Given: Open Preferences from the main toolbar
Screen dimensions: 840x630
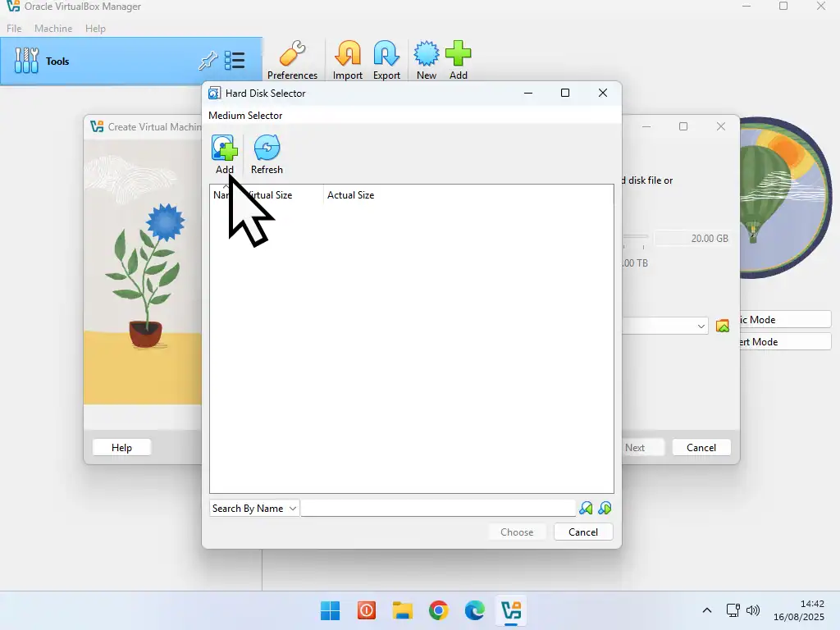Looking at the screenshot, I should pos(292,61).
